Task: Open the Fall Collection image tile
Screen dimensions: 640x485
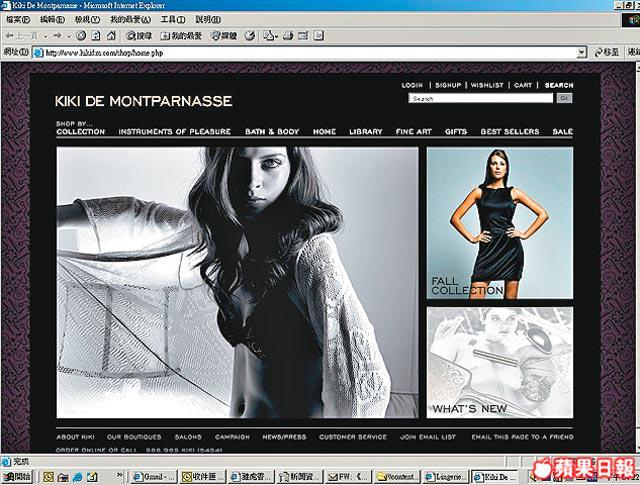Action: coord(500,223)
